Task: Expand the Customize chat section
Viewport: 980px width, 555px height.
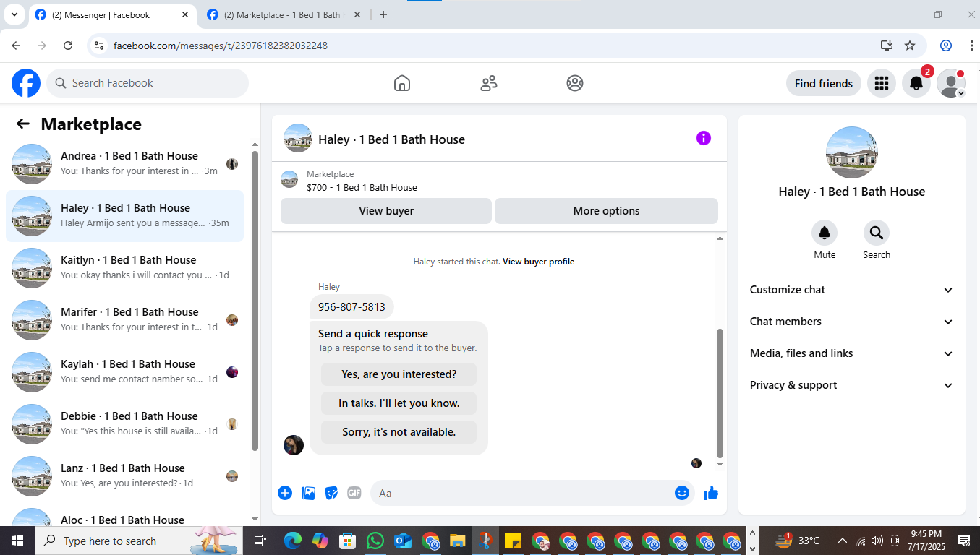Action: click(x=852, y=290)
